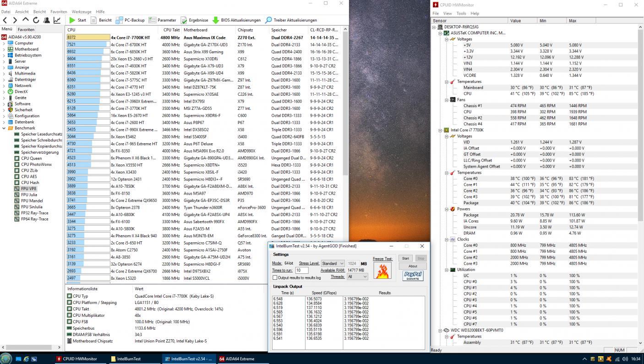Viewport: 644px width, 364px height.
Task: Launch PC-Backup from AIDA64 toolbar
Action: click(130, 20)
